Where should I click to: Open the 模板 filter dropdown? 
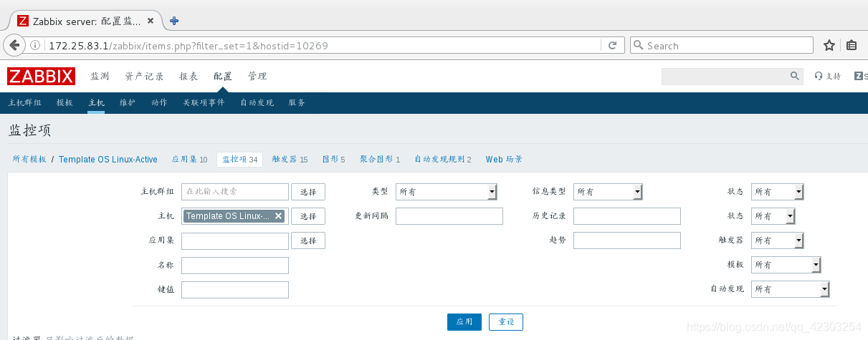pos(786,265)
